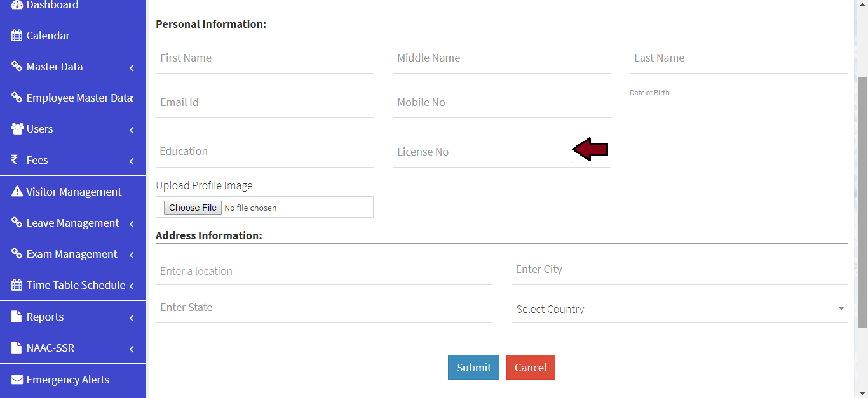
Task: Click Choose File to upload image
Action: 193,208
